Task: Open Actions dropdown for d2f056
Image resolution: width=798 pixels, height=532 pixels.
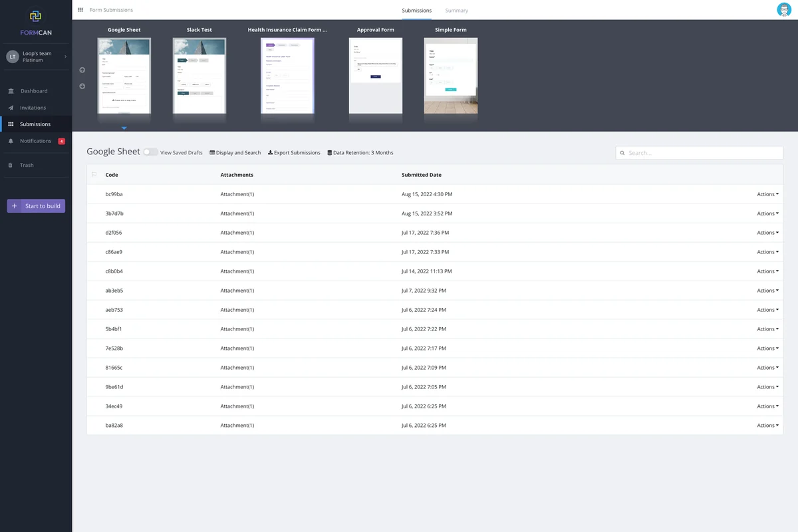Action: click(x=768, y=233)
